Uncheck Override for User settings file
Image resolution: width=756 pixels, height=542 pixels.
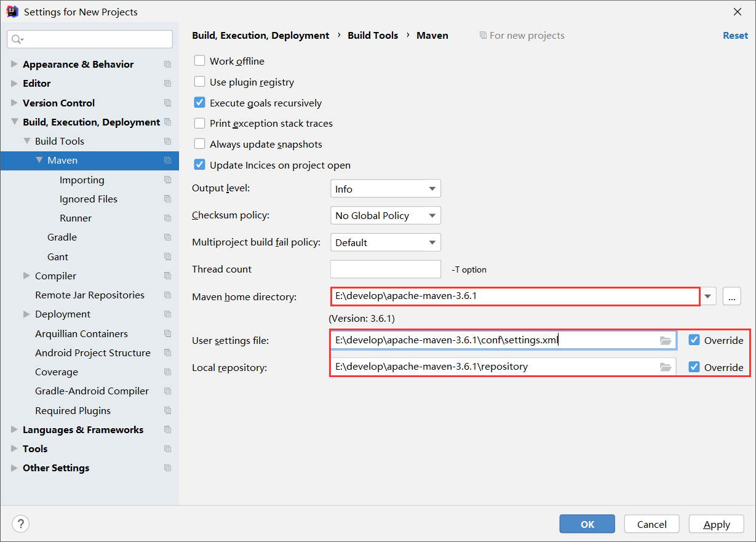pyautogui.click(x=694, y=340)
